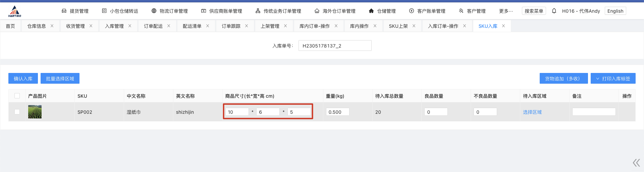This screenshot has height=172, width=644.
Task: Switch to the 首页 tab
Action: point(10,26)
